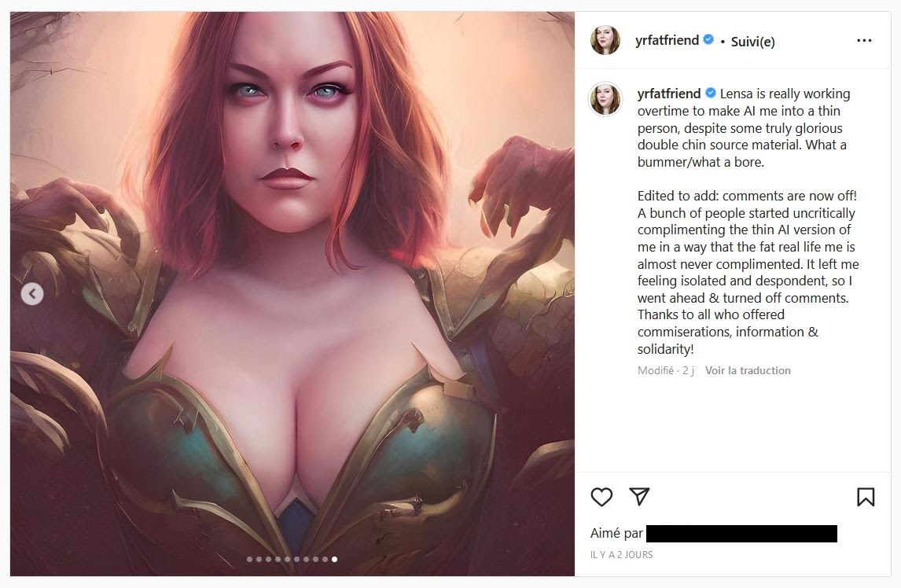901x588 pixels.
Task: Click the IL Y A 2 JOURS timestamp
Action: (x=621, y=555)
